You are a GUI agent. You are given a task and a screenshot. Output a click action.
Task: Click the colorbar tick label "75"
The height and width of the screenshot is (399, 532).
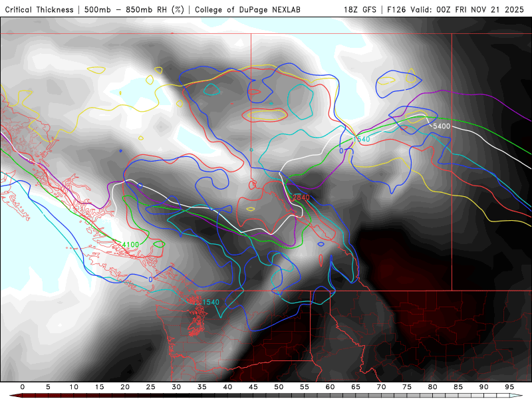(407, 387)
